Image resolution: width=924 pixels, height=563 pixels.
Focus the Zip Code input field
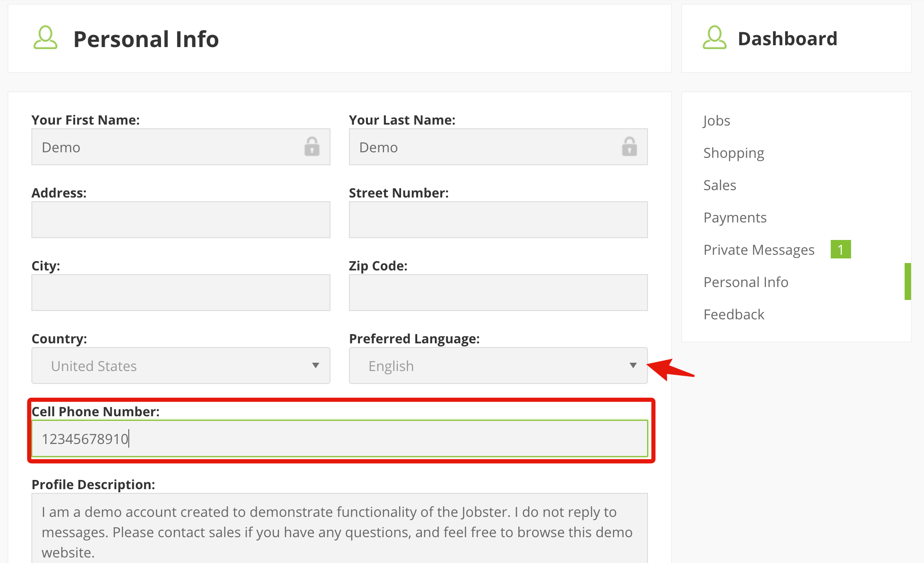[x=498, y=293]
